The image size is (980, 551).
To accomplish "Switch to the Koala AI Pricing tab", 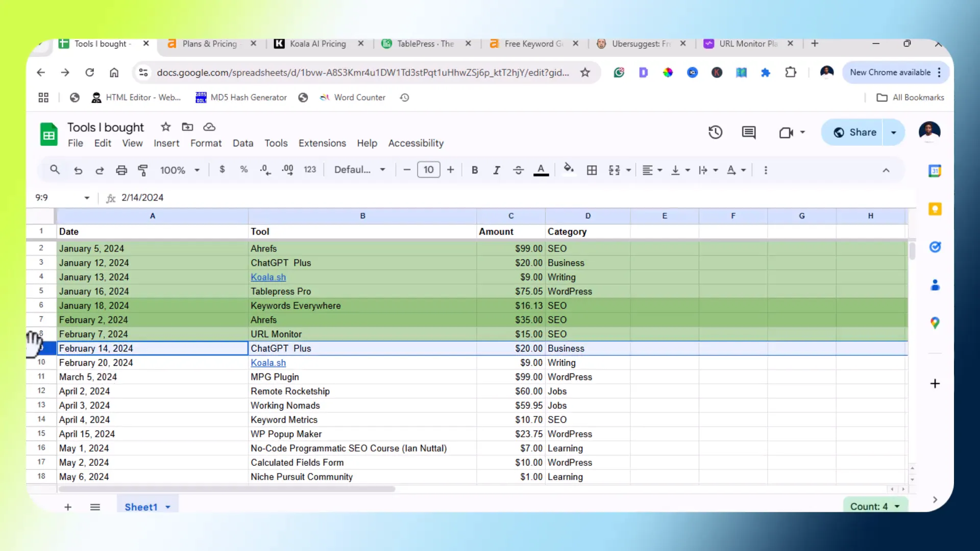I will click(x=317, y=44).
